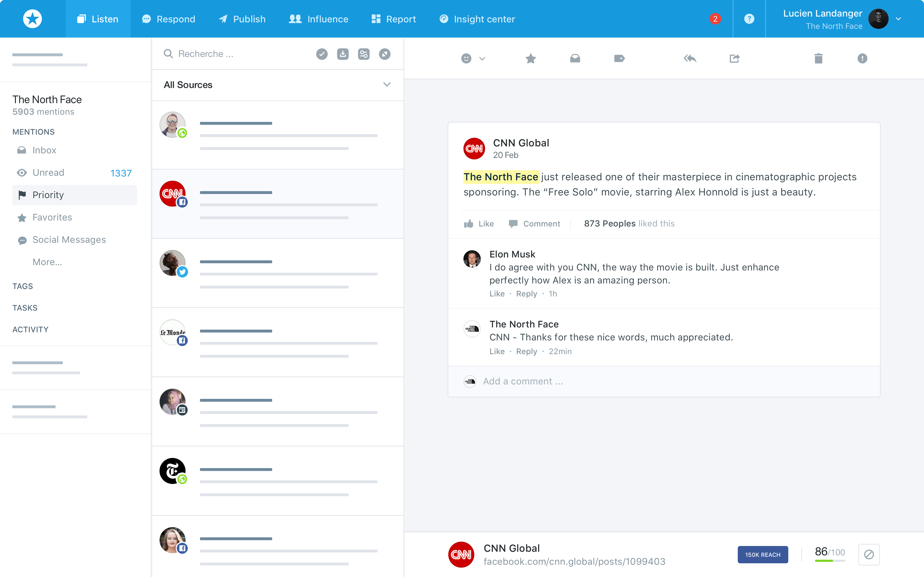Open help question mark icon

[x=749, y=19]
